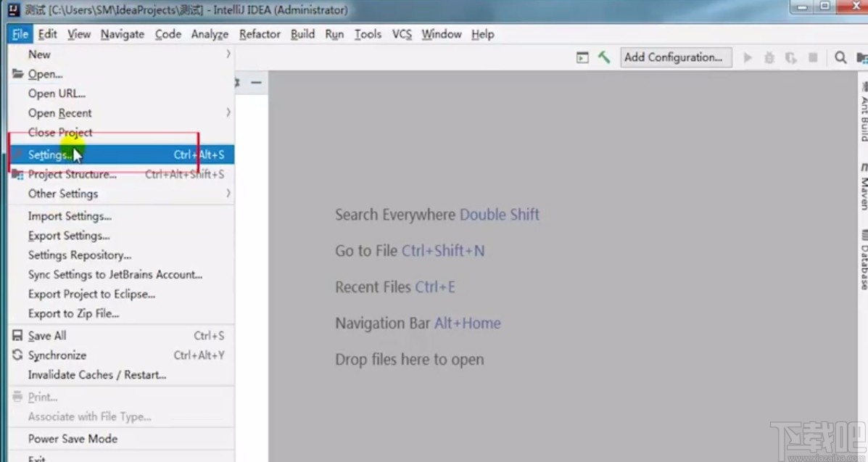Collapse the project panel with the minimize icon
Viewport: 868px width, 462px height.
click(257, 83)
